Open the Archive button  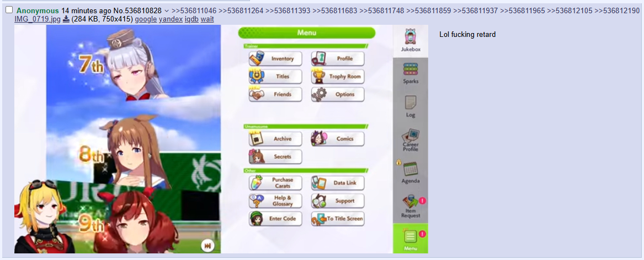tap(275, 139)
